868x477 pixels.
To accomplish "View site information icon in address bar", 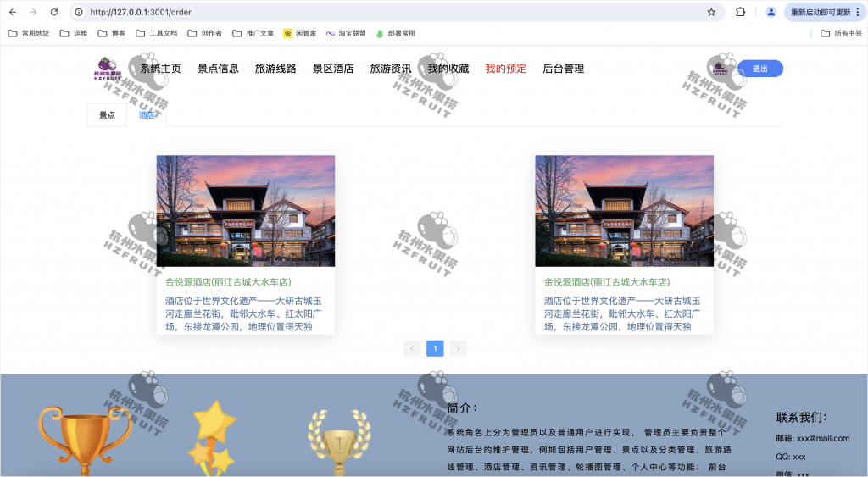I will coord(79,12).
